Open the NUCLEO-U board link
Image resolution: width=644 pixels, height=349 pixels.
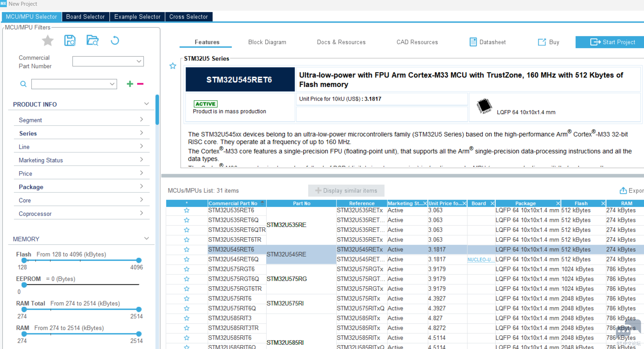click(481, 260)
